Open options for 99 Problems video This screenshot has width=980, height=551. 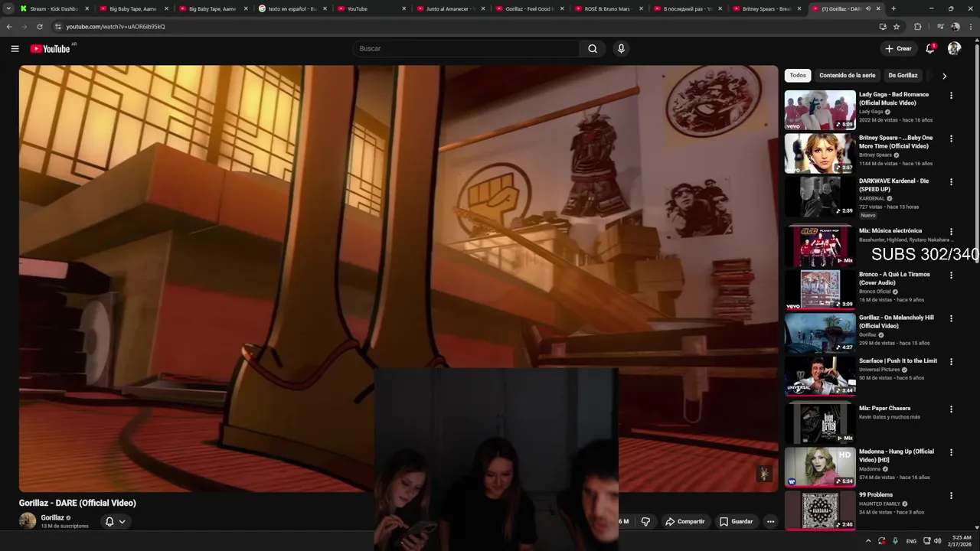click(951, 496)
